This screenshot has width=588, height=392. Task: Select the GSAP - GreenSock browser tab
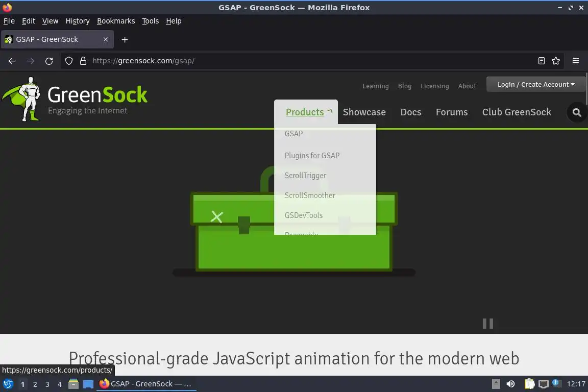tap(57, 39)
